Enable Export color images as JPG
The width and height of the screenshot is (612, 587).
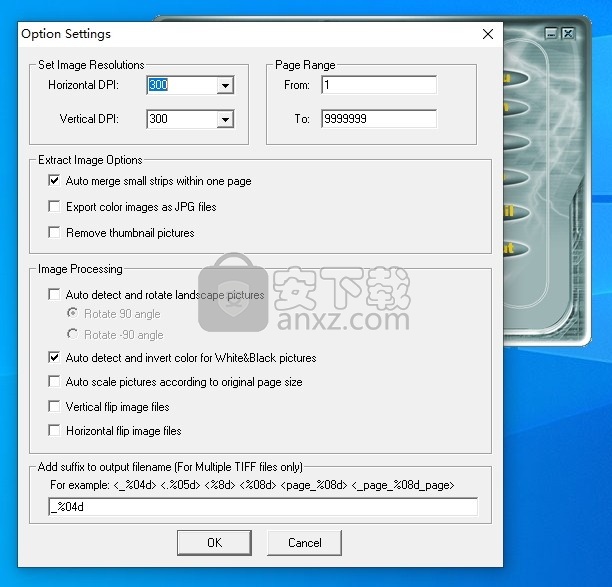pyautogui.click(x=54, y=207)
